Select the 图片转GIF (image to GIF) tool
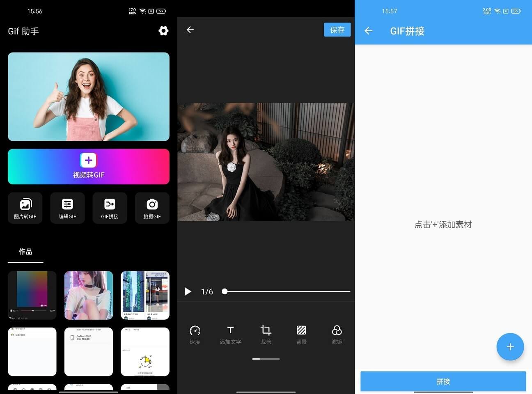Viewport: 532px width, 394px height. [x=25, y=208]
